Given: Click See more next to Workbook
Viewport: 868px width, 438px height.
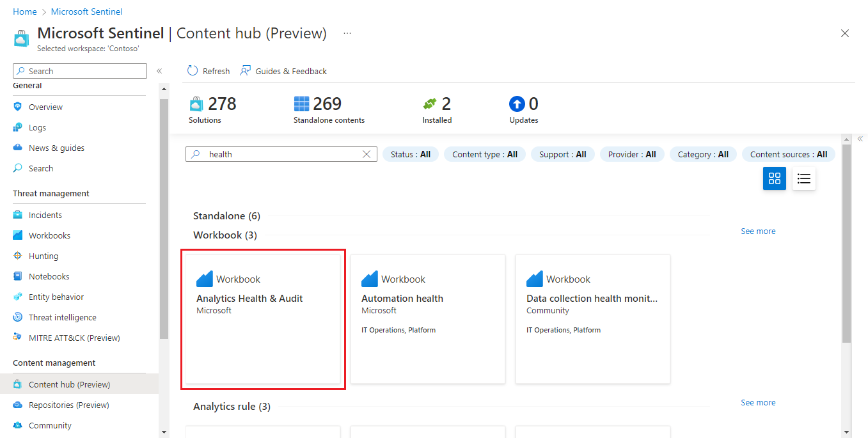Looking at the screenshot, I should click(758, 231).
